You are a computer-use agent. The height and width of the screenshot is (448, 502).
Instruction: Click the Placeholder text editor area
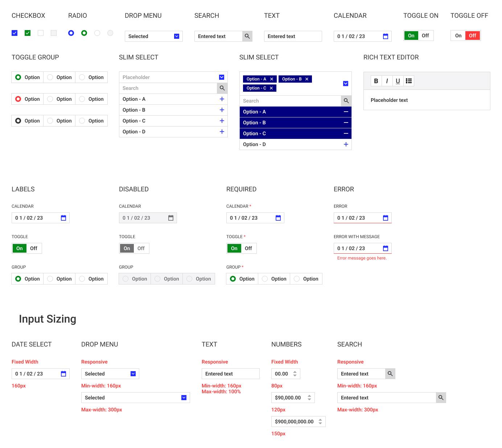coord(427,100)
